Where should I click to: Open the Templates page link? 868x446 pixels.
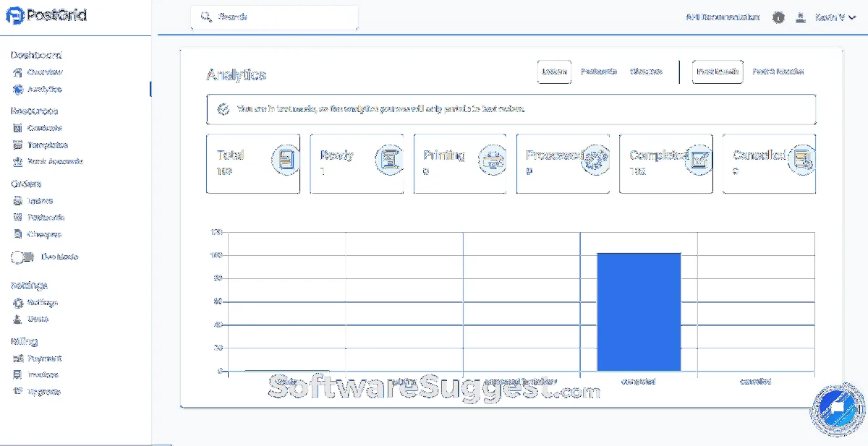(48, 145)
